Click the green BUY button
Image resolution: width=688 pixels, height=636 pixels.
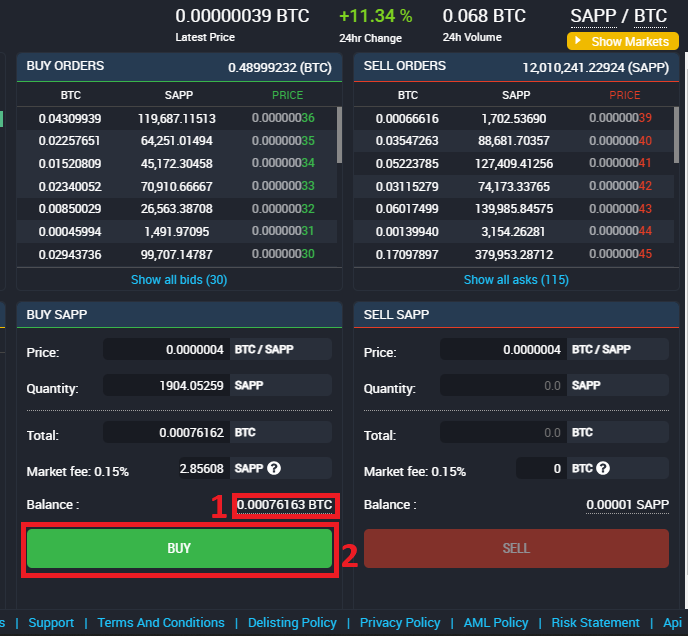coord(179,548)
